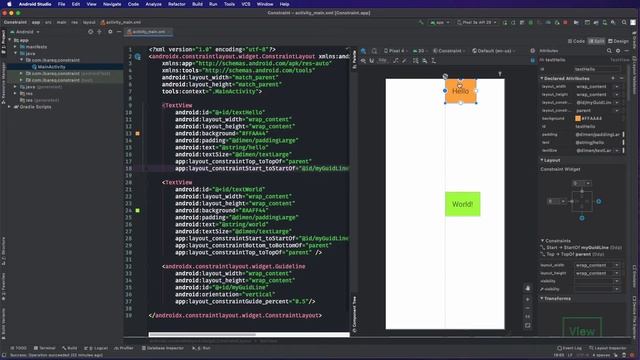Switch to Split view mode
This screenshot has width=640, height=360.
[x=597, y=41]
